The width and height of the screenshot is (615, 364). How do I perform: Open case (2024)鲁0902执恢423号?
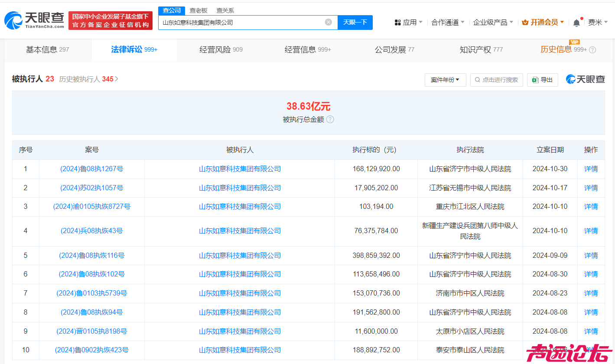pyautogui.click(x=92, y=350)
